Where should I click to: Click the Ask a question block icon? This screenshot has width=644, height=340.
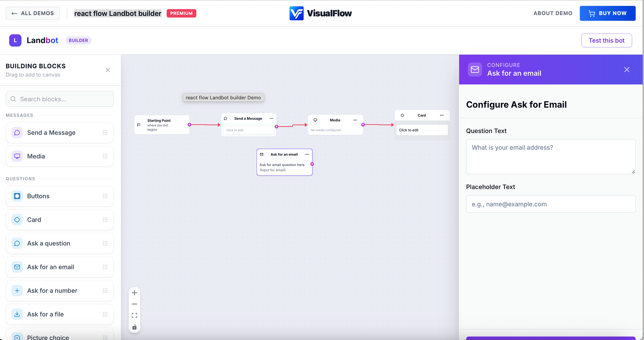(17, 243)
